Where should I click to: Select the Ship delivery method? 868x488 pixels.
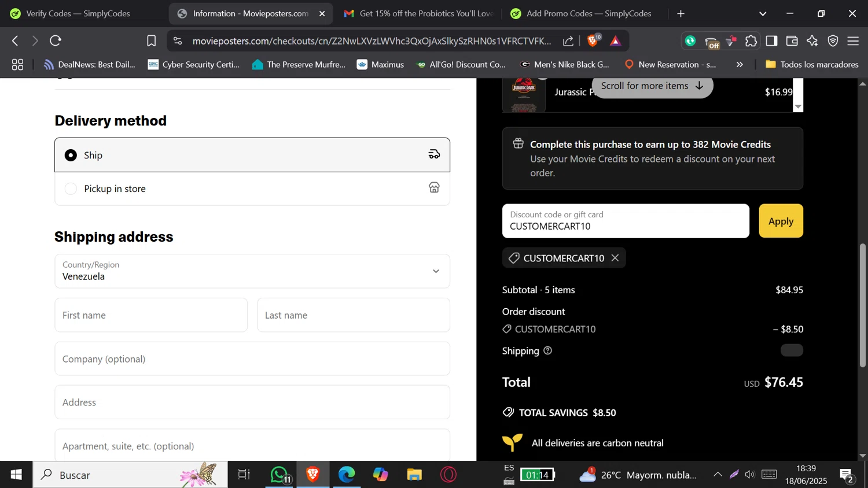[x=252, y=155]
